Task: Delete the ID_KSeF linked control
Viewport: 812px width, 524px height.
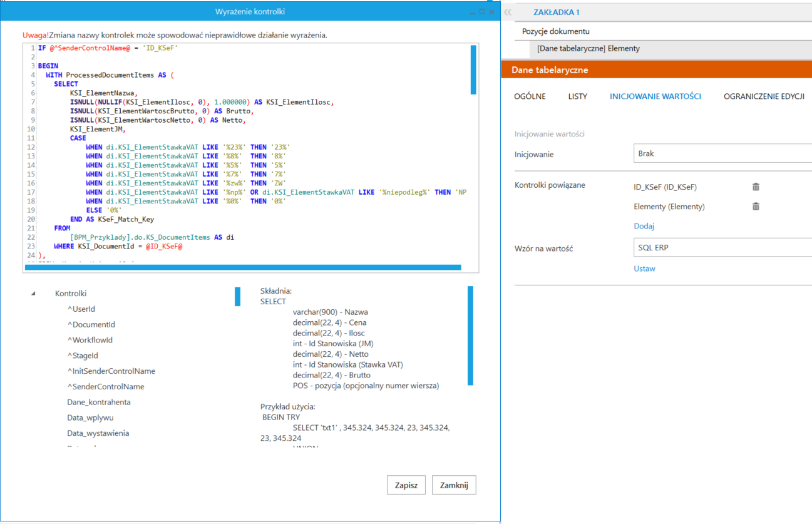Action: (x=756, y=187)
